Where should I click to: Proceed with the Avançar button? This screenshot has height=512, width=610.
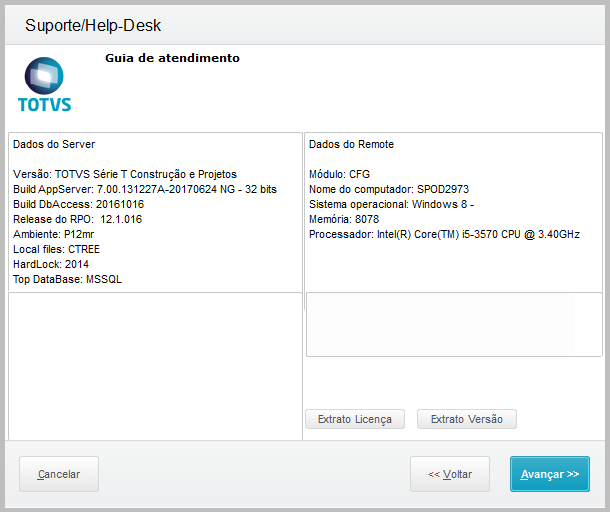point(549,474)
